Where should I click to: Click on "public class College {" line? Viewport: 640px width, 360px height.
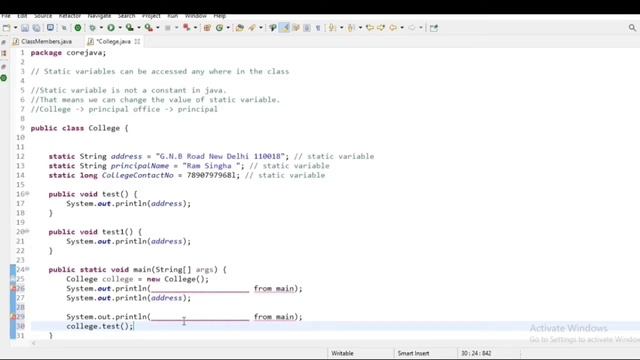80,128
